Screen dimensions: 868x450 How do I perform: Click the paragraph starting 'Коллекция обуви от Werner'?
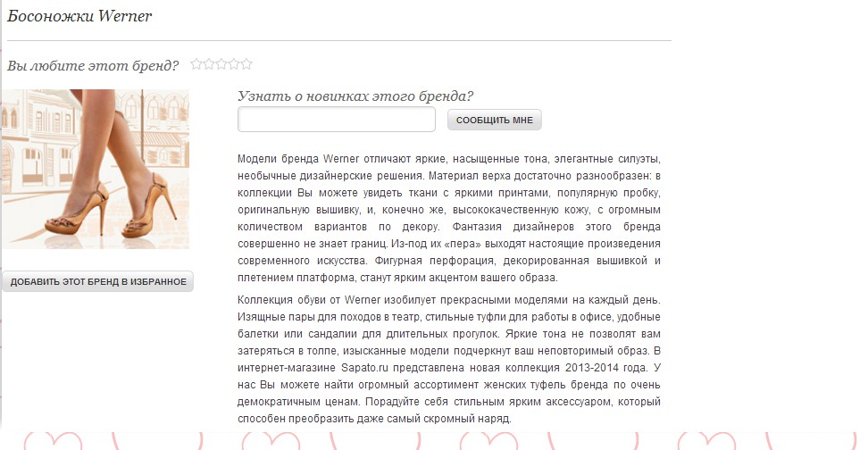coord(449,359)
